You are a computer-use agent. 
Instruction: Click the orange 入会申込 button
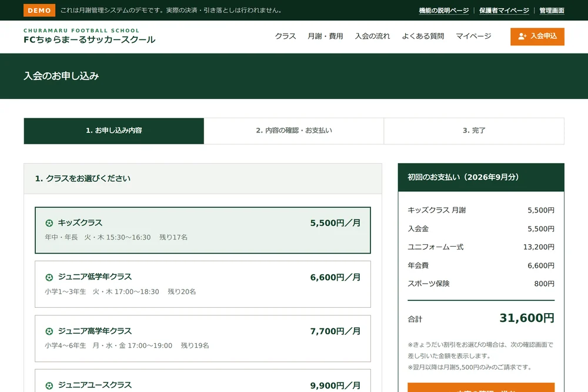537,36
